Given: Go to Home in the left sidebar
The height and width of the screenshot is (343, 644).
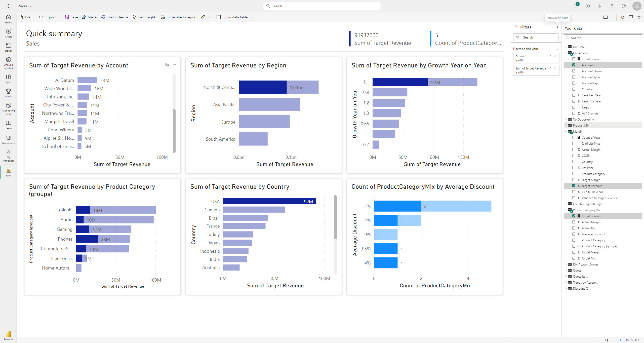Looking at the screenshot, I should (9, 19).
